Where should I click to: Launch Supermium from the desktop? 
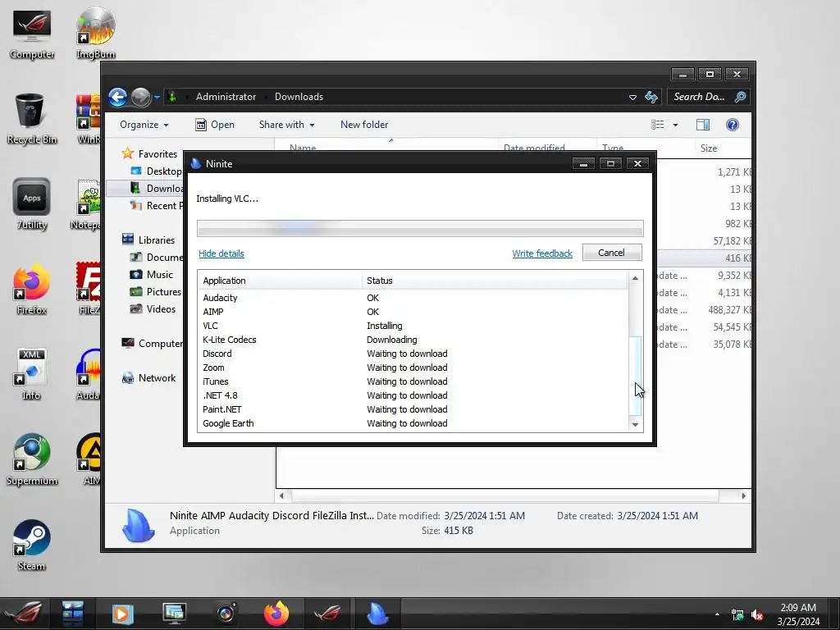[x=32, y=460]
